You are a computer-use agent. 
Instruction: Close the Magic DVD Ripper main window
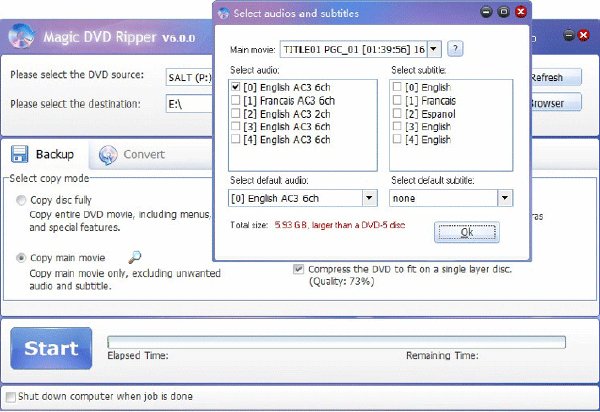pos(584,36)
